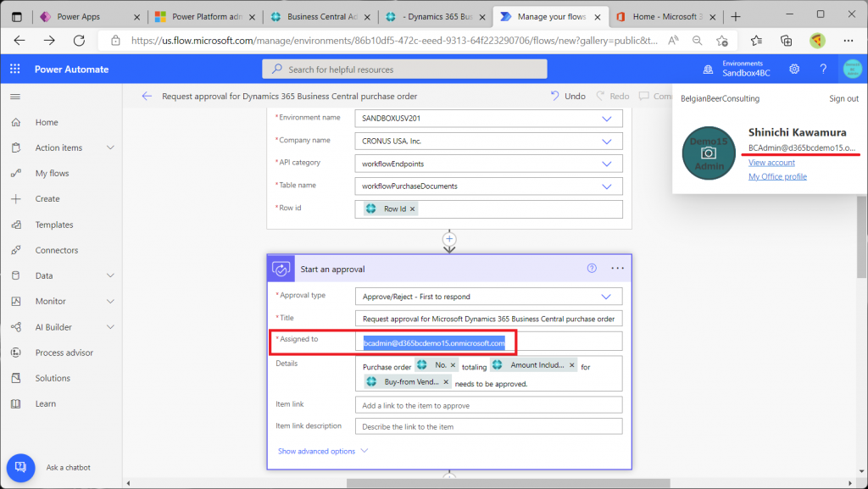The image size is (868, 489).
Task: Open Process advisor
Action: click(x=64, y=353)
